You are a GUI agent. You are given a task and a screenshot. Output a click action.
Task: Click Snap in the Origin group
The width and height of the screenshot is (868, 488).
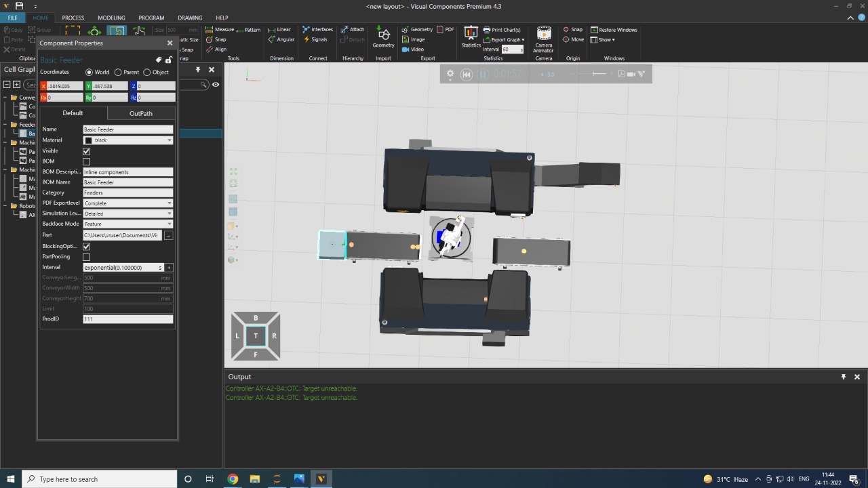573,30
